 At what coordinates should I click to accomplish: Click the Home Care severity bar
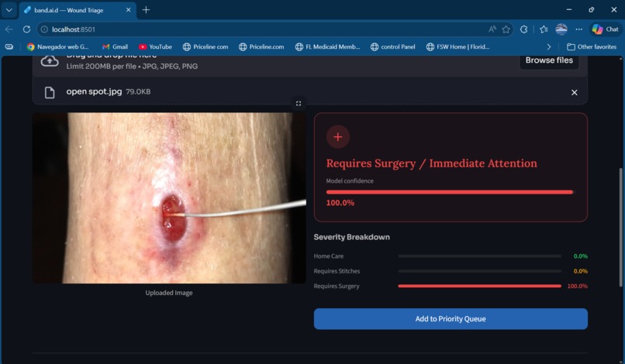[479, 256]
